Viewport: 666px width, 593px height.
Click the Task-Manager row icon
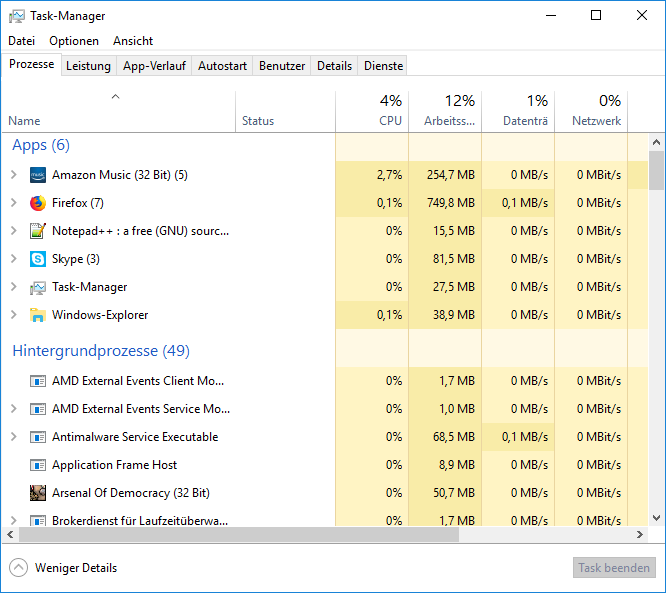coord(38,288)
